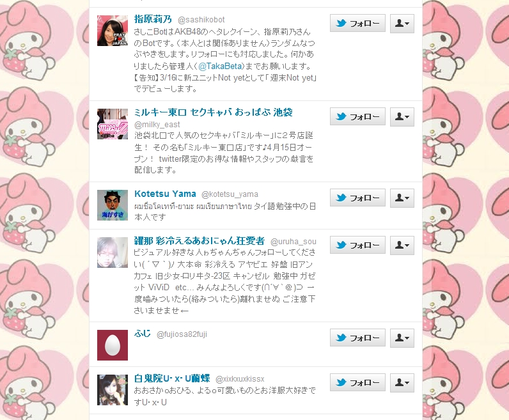Open the ミルキー東口 profile name link
This screenshot has height=420, width=509.
214,113
